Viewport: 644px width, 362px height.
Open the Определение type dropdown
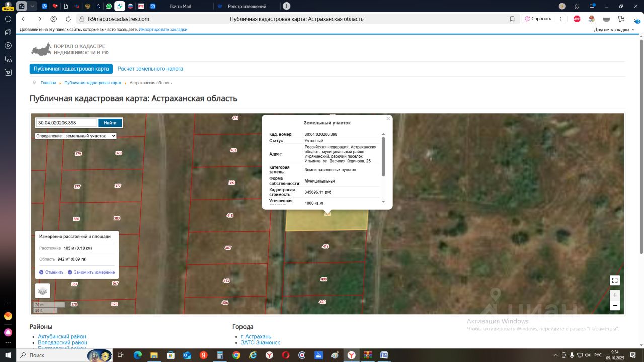[90, 136]
